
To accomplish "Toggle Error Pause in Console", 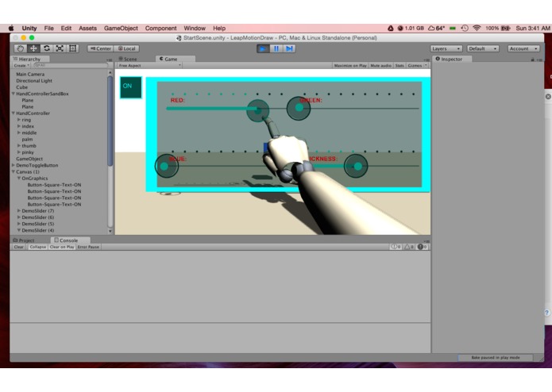I will pyautogui.click(x=88, y=247).
